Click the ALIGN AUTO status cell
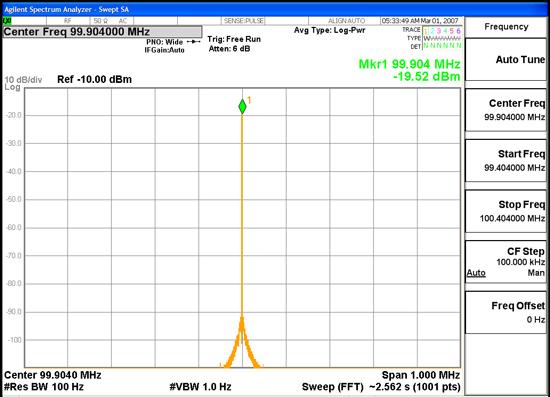Viewport: 550px width, 397px height. [346, 21]
